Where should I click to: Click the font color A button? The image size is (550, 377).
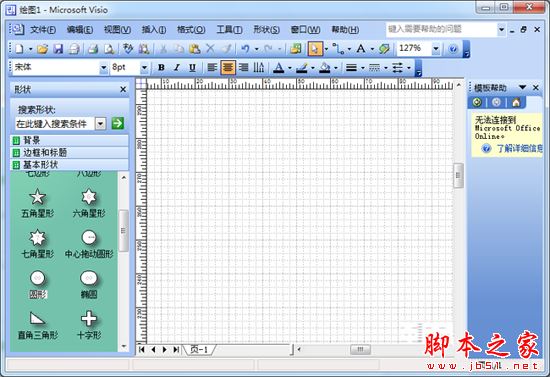pyautogui.click(x=279, y=67)
